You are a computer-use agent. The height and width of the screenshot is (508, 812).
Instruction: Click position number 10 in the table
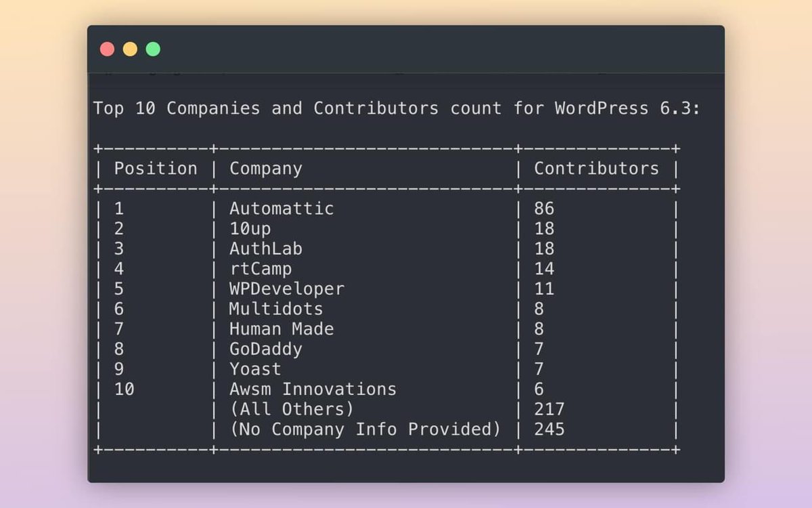coord(125,389)
